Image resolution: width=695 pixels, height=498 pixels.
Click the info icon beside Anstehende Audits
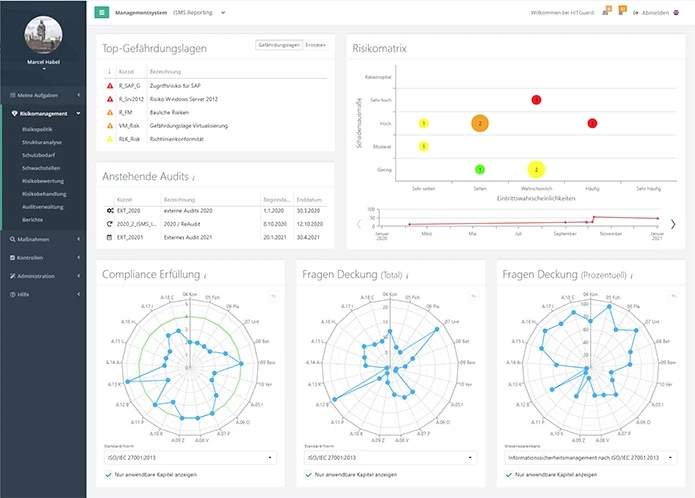194,178
